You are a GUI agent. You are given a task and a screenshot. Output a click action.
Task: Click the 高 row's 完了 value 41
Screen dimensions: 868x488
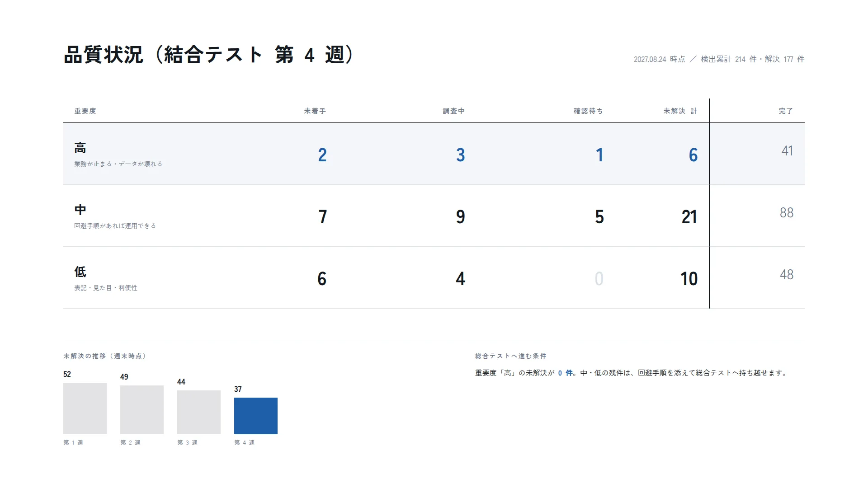[787, 150]
